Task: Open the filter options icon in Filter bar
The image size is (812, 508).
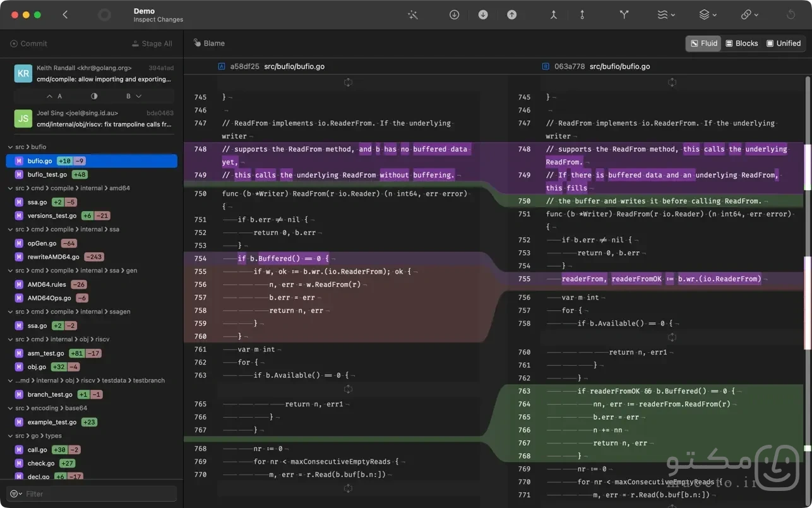Action: (16, 493)
